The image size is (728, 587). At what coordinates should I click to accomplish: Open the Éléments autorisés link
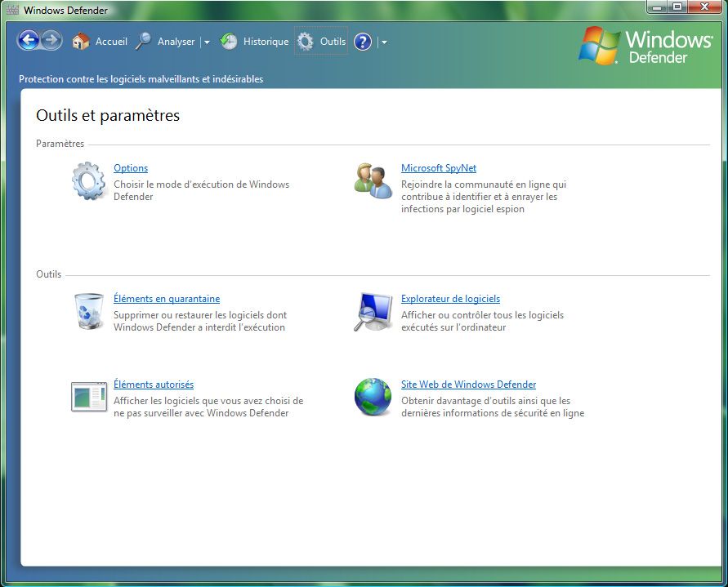154,385
